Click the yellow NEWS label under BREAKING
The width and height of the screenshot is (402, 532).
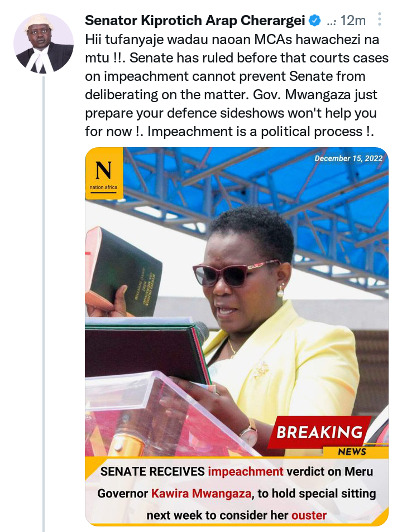pyautogui.click(x=352, y=452)
